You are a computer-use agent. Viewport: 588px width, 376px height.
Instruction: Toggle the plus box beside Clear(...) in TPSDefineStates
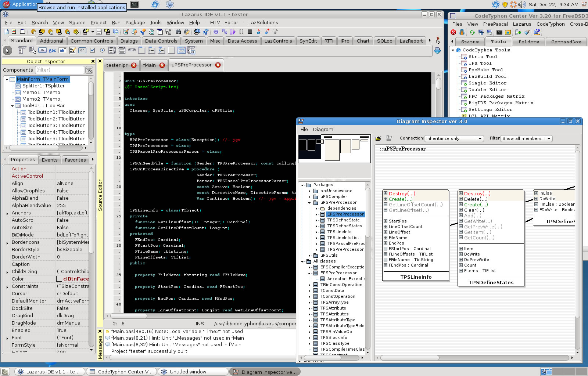point(461,210)
